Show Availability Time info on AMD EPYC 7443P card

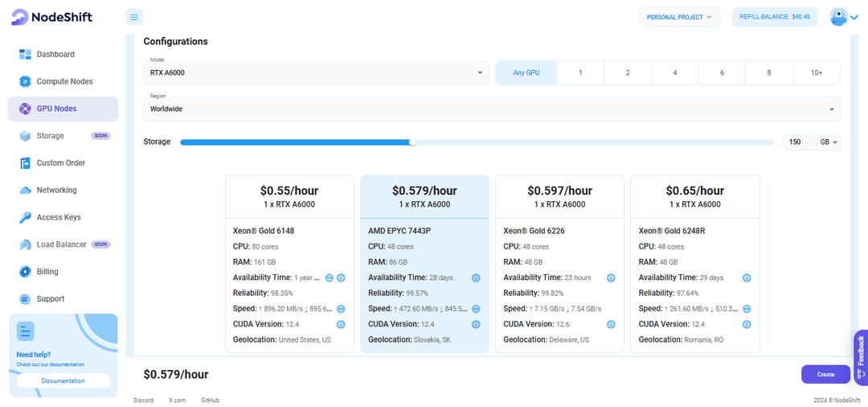[476, 277]
